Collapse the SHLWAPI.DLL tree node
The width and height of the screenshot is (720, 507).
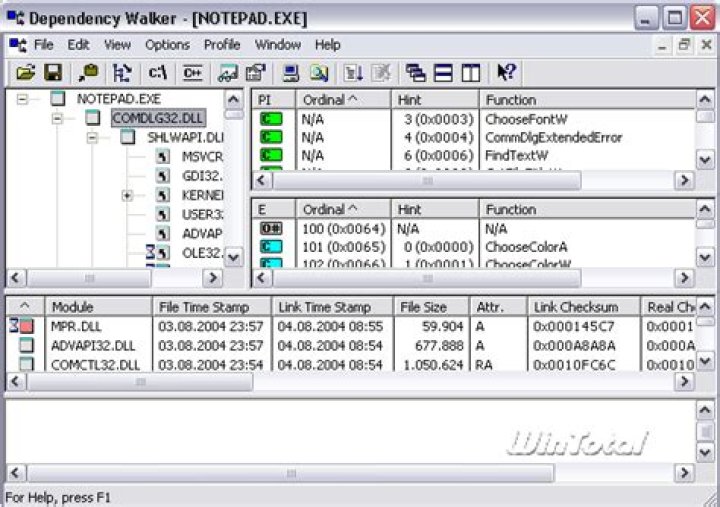coord(92,137)
